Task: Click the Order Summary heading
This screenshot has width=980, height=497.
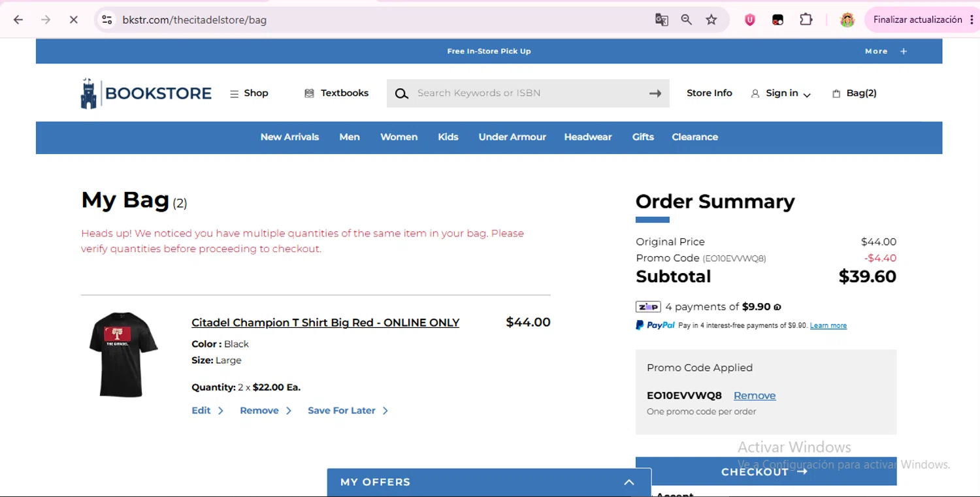Action: pyautogui.click(x=715, y=202)
